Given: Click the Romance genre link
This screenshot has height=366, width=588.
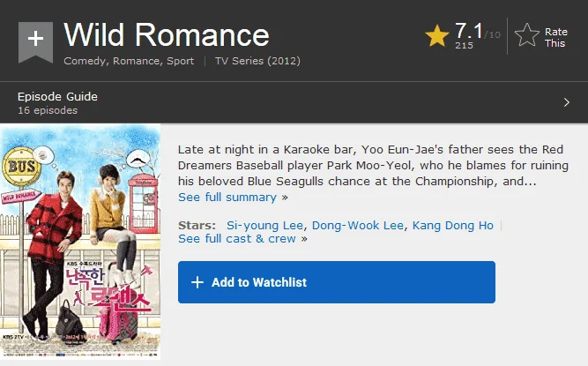Looking at the screenshot, I should pos(136,61).
